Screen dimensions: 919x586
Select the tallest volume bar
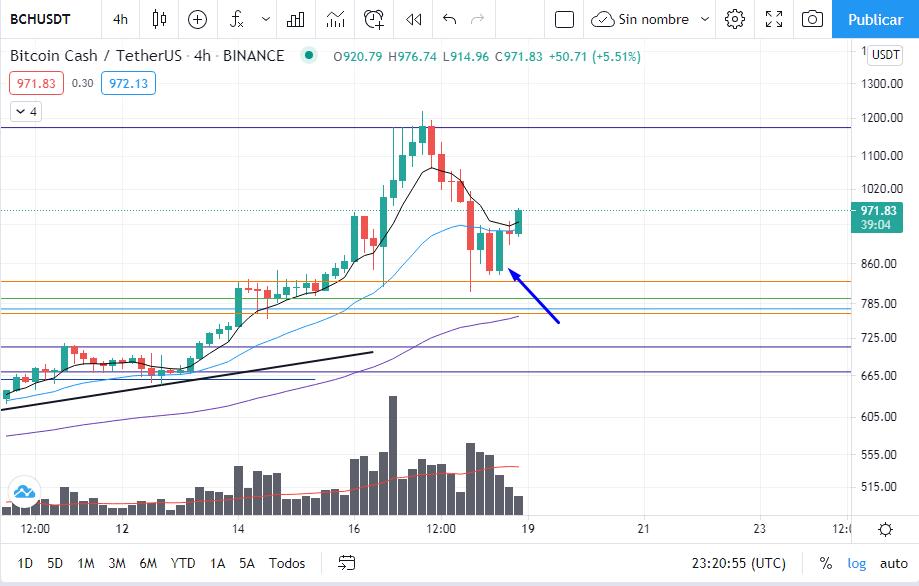tap(393, 455)
